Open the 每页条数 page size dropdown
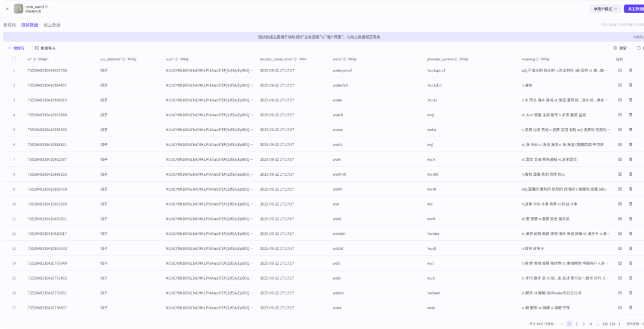This screenshot has height=329, width=644. coord(634,324)
